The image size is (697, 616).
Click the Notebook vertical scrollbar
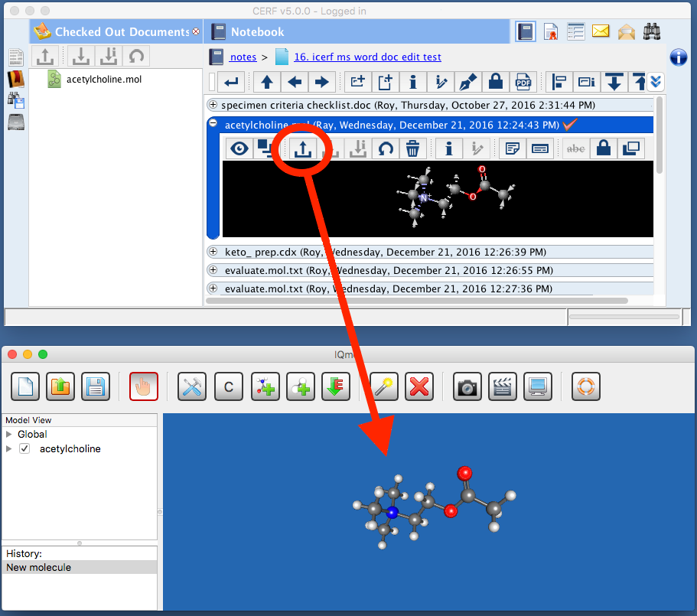click(x=660, y=135)
